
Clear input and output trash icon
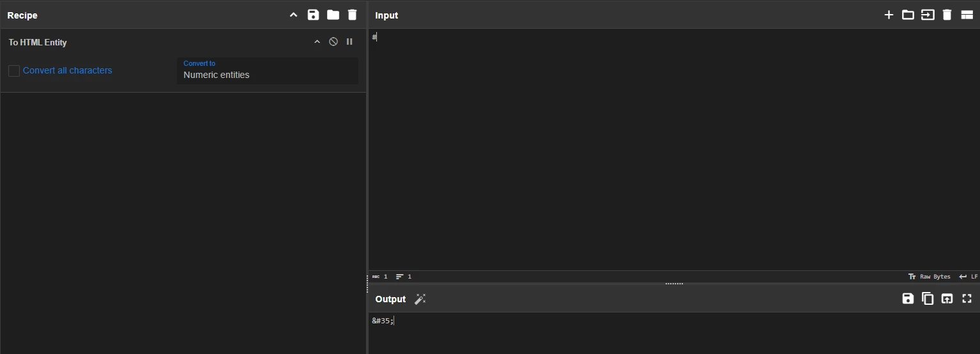947,15
